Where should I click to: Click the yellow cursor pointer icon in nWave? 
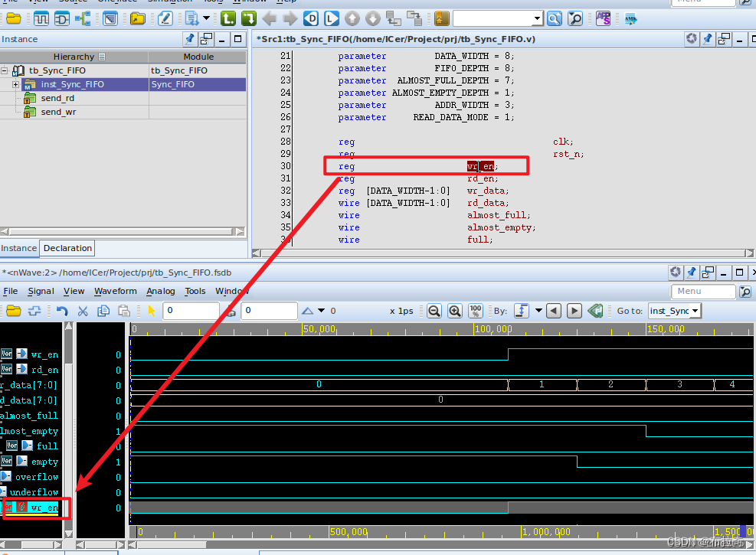click(x=152, y=311)
